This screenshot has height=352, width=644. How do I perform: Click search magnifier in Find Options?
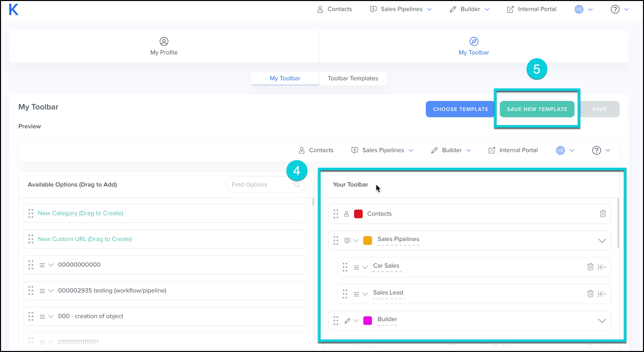(297, 185)
